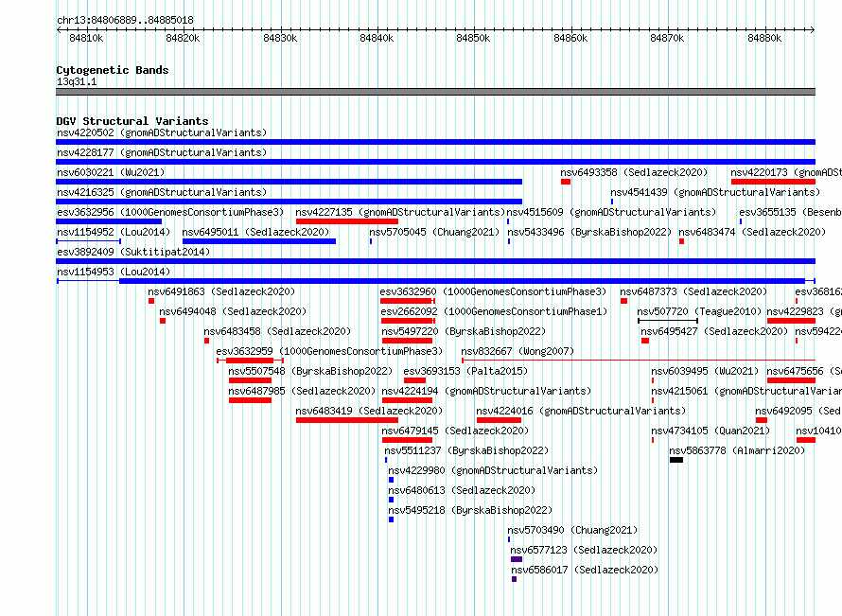The width and height of the screenshot is (842, 616).
Task: Open variant nsv4216325 label
Action: pos(162,192)
